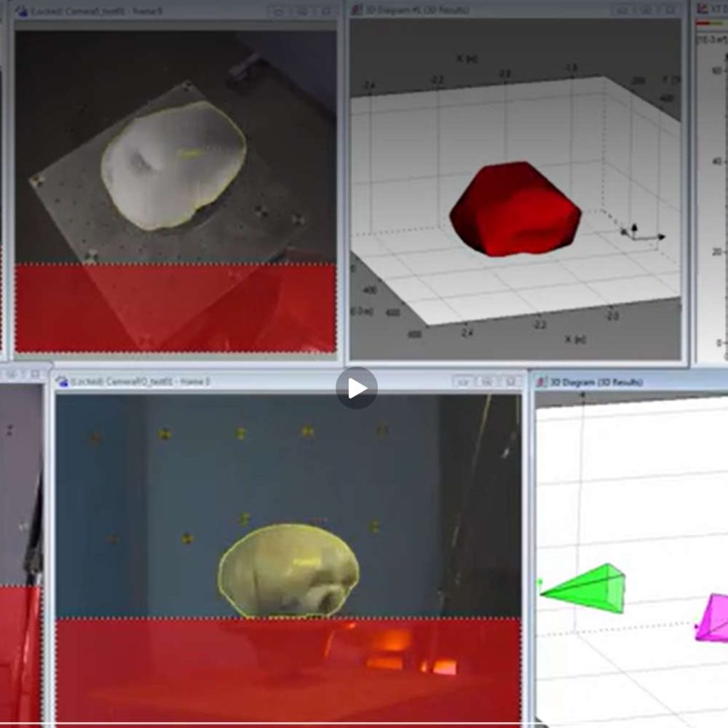Close the 3D Diagram #1 window

[x=670, y=9]
